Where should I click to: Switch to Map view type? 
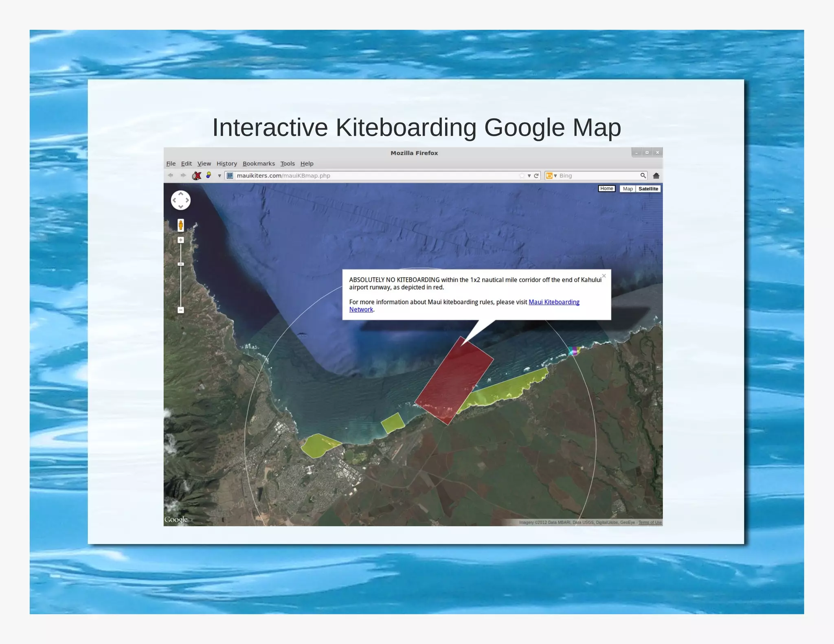628,189
